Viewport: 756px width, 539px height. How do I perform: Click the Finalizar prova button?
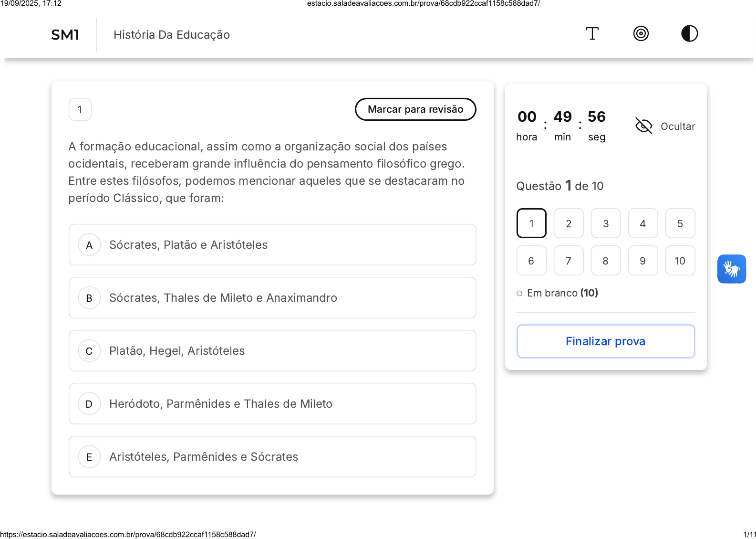[605, 341]
